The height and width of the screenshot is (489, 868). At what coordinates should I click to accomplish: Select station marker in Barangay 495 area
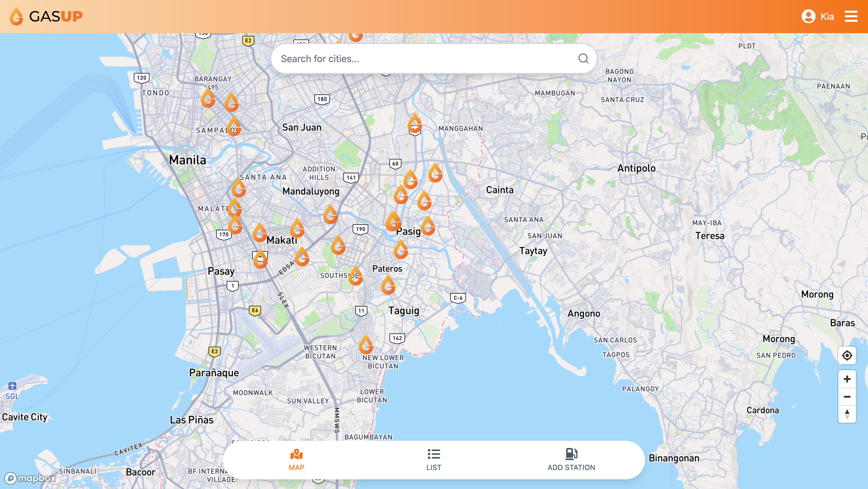click(x=208, y=99)
